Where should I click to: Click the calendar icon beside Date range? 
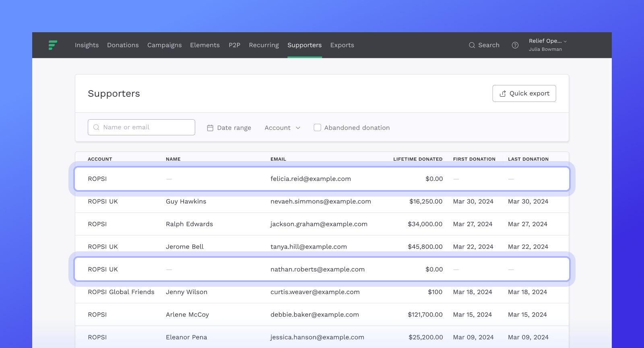pyautogui.click(x=210, y=128)
